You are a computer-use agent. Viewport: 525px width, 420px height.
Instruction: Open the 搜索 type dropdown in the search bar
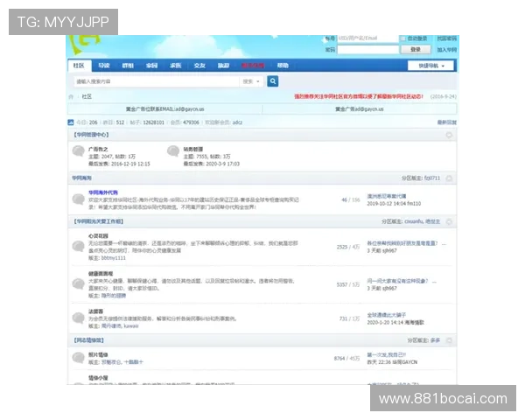pos(251,81)
